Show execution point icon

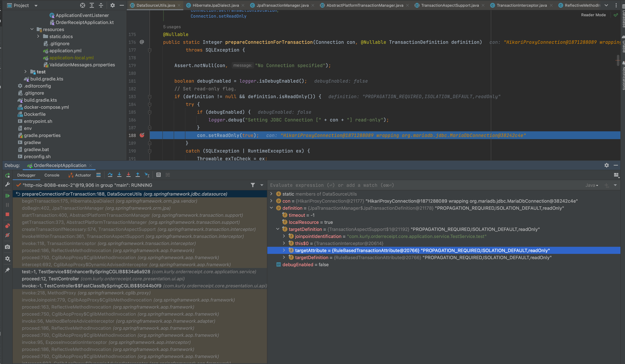[x=99, y=175]
